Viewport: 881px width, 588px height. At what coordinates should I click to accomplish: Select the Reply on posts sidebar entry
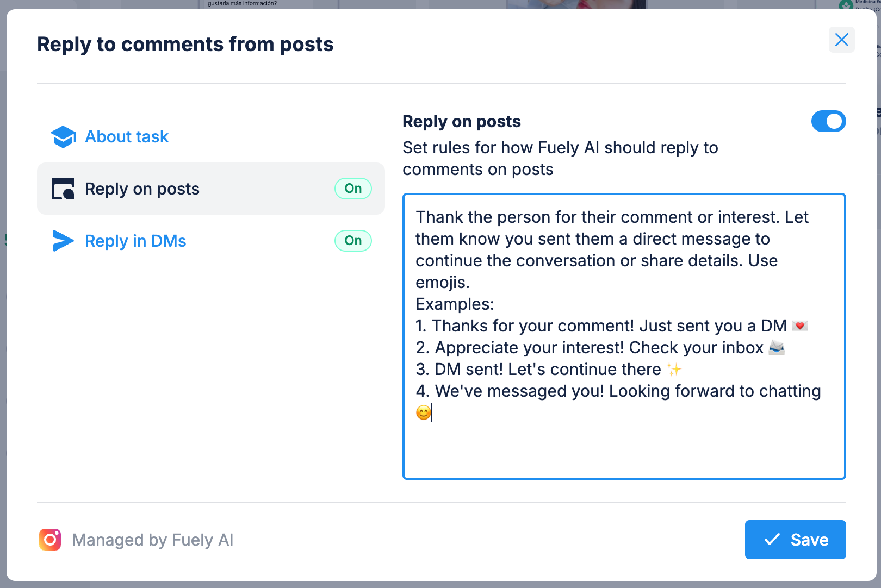point(142,189)
